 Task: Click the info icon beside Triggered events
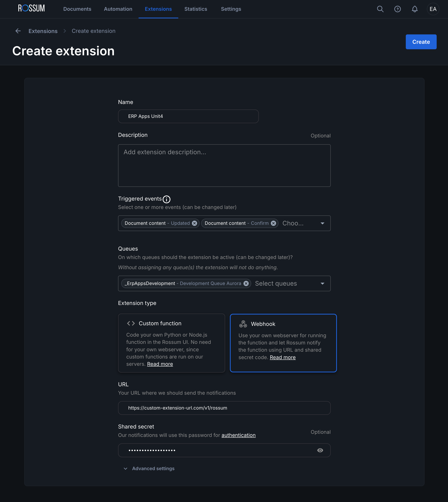(x=167, y=199)
